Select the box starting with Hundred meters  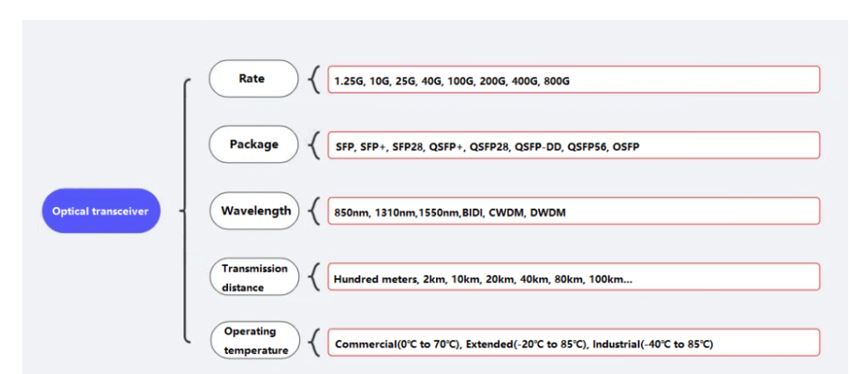pyautogui.click(x=573, y=277)
